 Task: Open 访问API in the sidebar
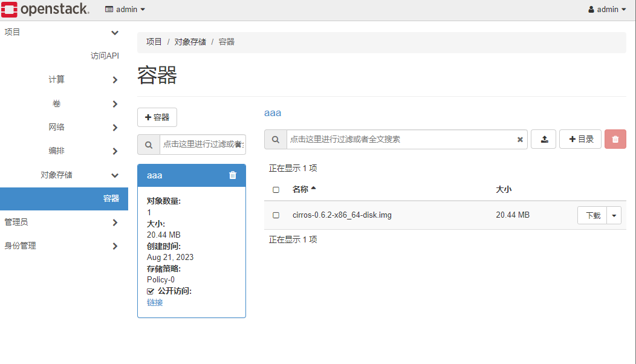(x=105, y=56)
